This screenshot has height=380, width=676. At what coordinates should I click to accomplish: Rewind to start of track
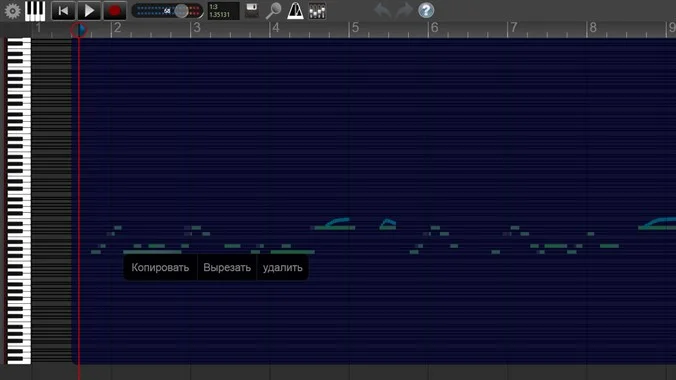[x=63, y=11]
